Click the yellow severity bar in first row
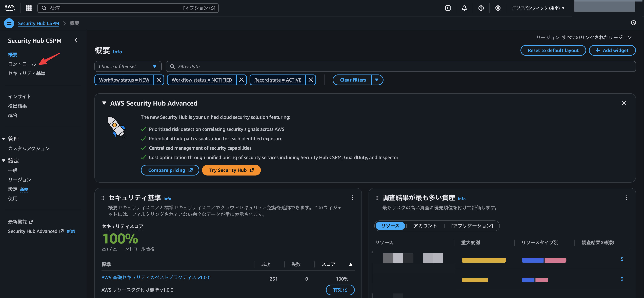 tap(484, 260)
